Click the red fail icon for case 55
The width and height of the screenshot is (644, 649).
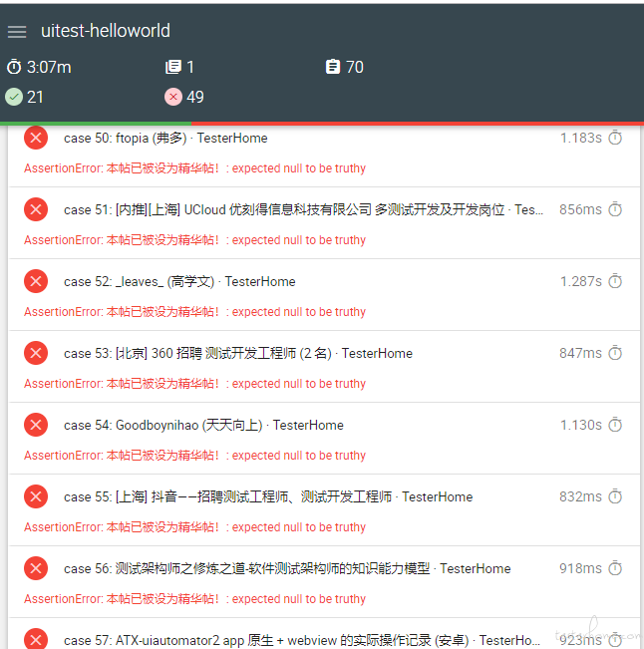[x=36, y=496]
